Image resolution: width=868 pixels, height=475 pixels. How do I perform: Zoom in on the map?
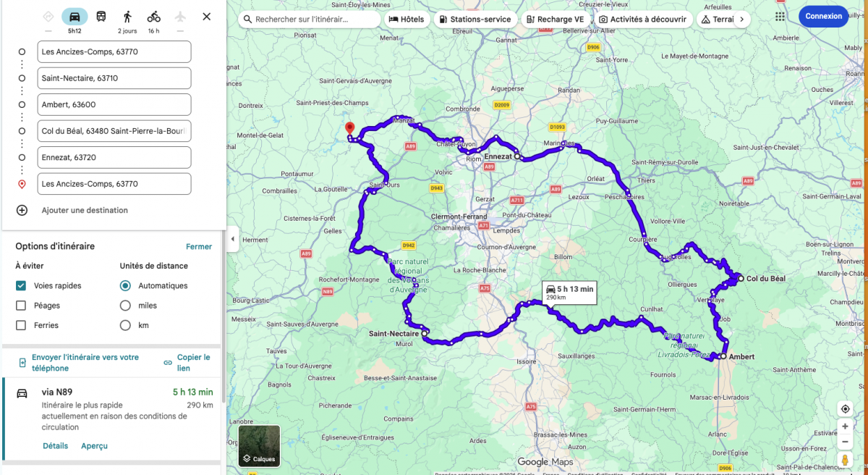tap(845, 426)
